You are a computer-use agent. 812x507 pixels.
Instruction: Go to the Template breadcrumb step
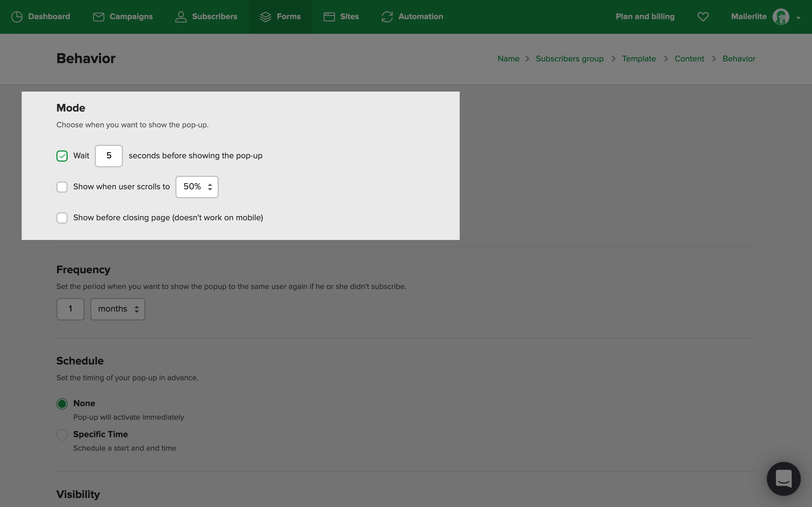639,59
